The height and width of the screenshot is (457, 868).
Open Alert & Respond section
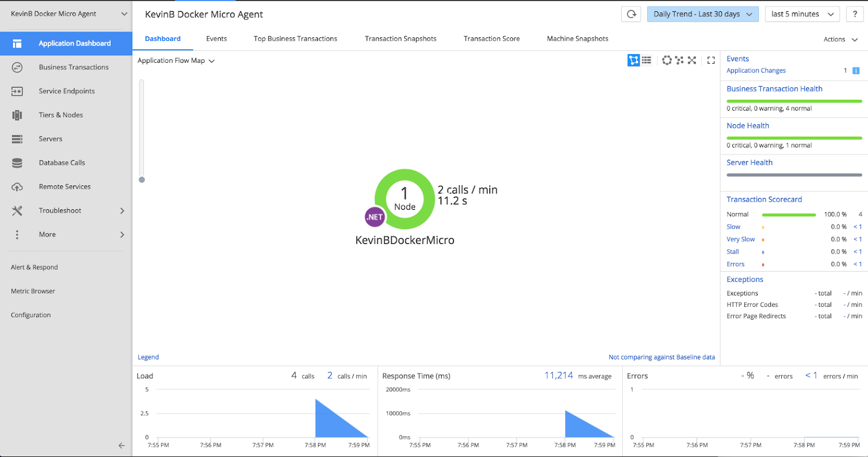click(x=34, y=267)
